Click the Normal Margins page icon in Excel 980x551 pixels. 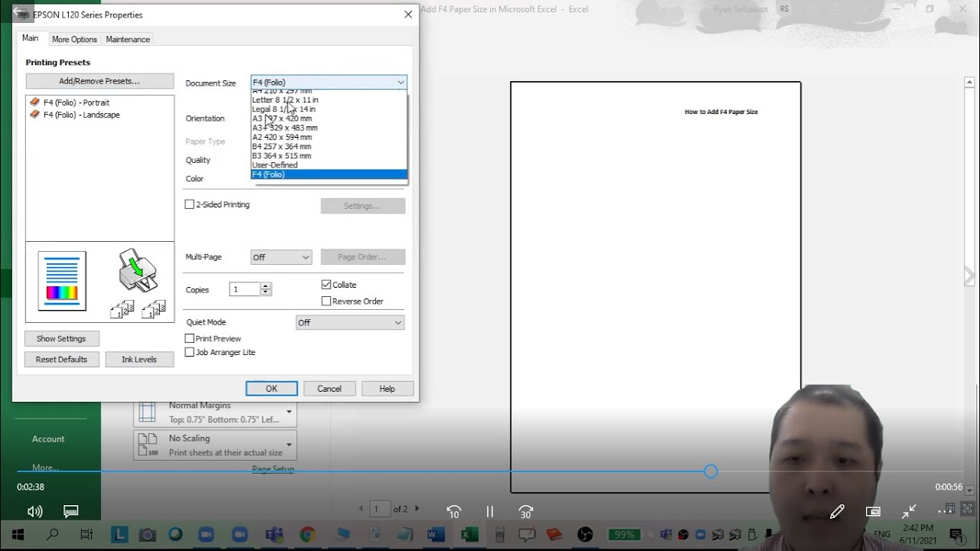[x=147, y=412]
